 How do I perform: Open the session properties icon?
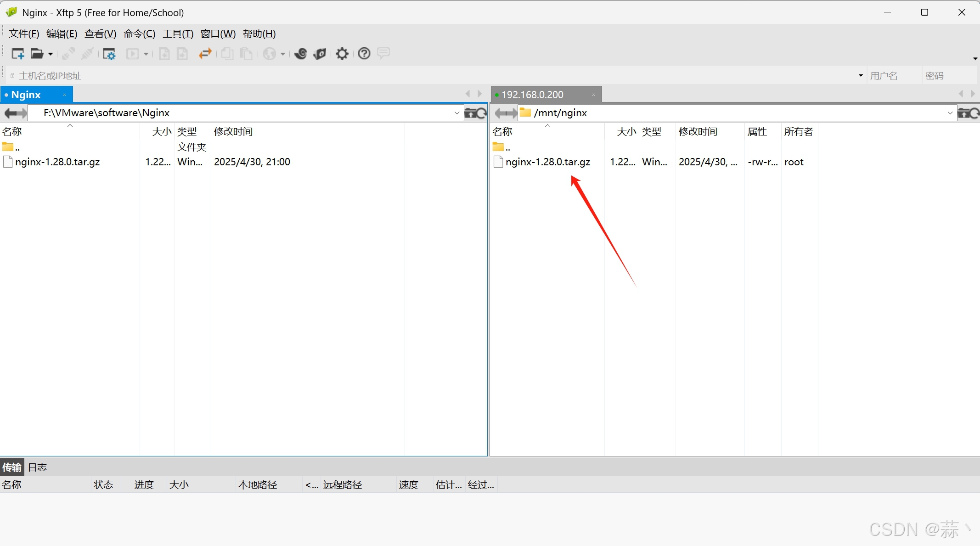point(109,54)
